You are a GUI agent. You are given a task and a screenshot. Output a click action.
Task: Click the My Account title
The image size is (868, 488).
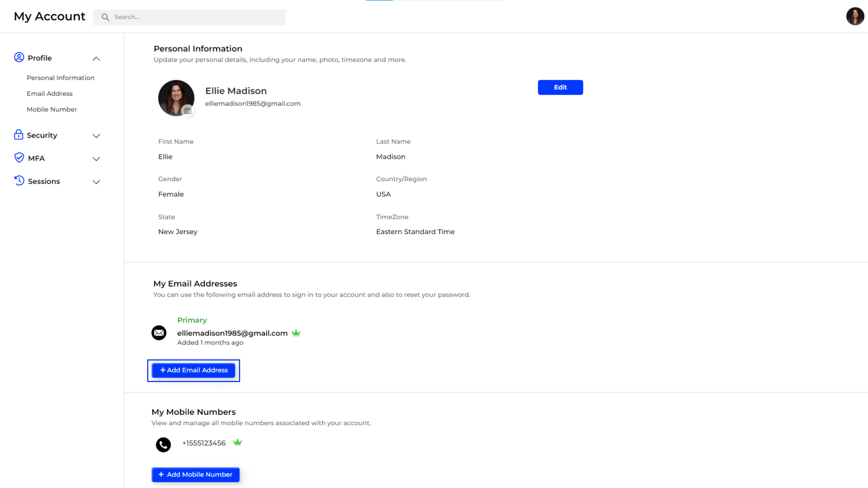click(49, 16)
